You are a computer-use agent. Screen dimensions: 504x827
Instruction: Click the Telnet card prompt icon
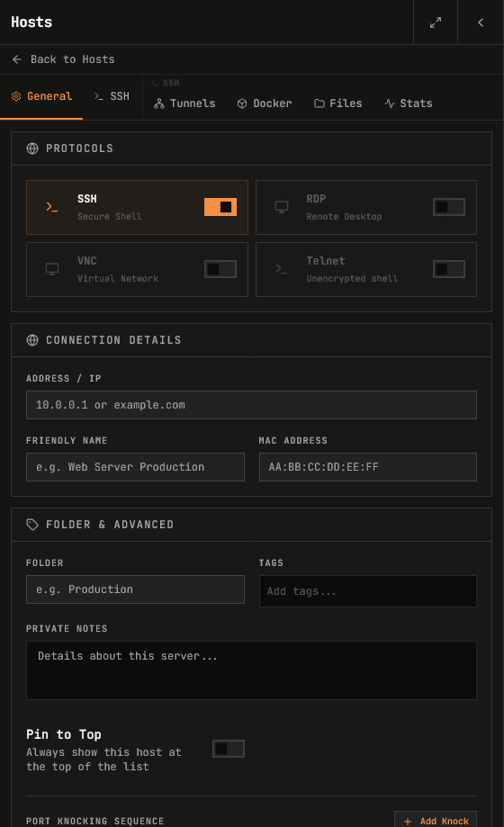click(282, 269)
